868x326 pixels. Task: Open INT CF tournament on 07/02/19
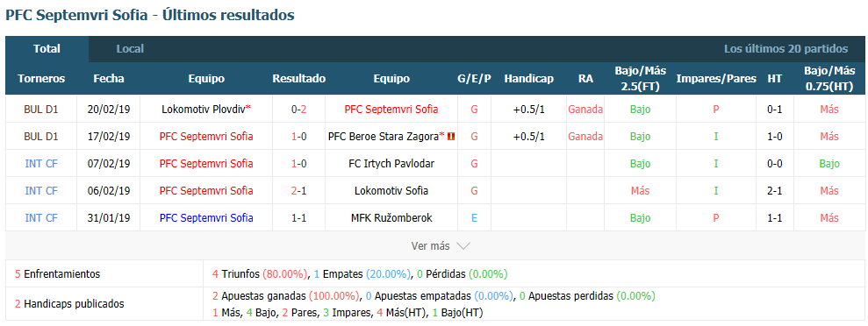41,164
